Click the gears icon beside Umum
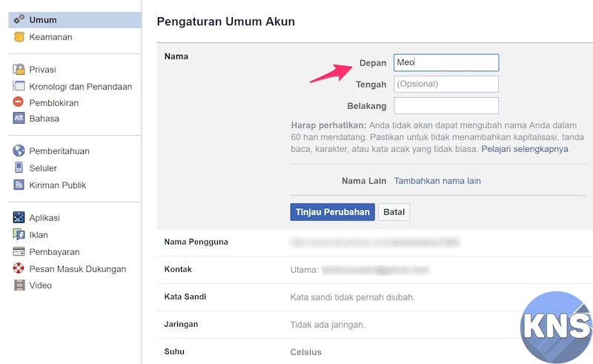This screenshot has width=593, height=364. click(19, 20)
